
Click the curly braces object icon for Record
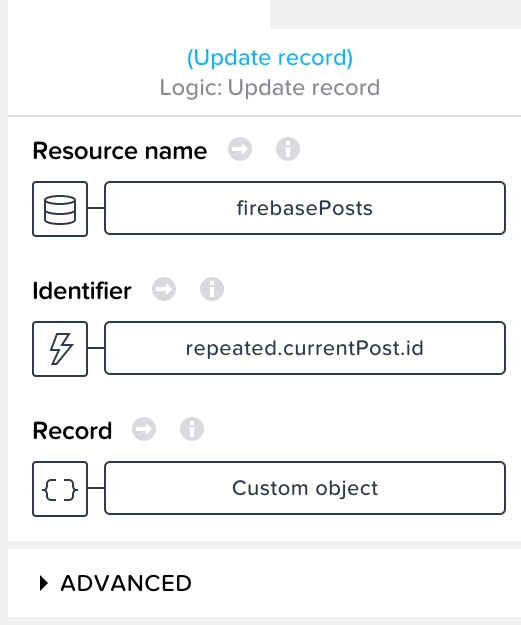[x=60, y=489]
